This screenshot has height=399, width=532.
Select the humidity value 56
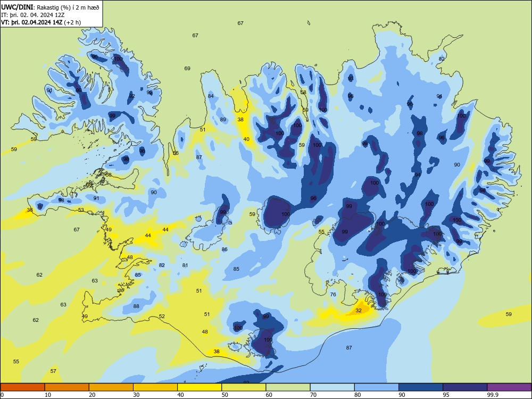[x=176, y=153]
